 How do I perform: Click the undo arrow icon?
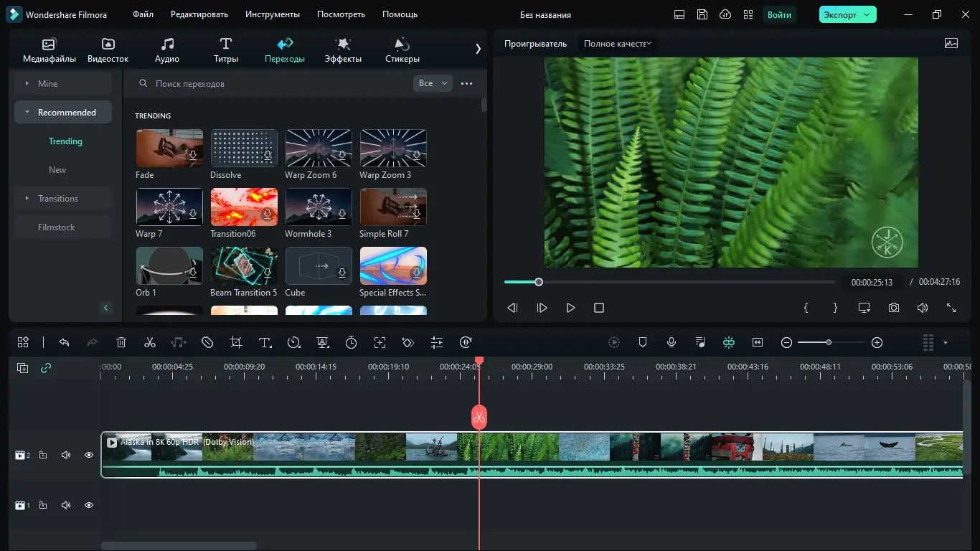[x=64, y=343]
